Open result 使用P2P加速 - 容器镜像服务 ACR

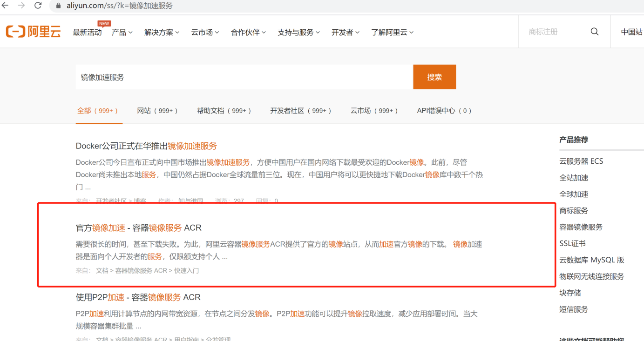point(138,297)
